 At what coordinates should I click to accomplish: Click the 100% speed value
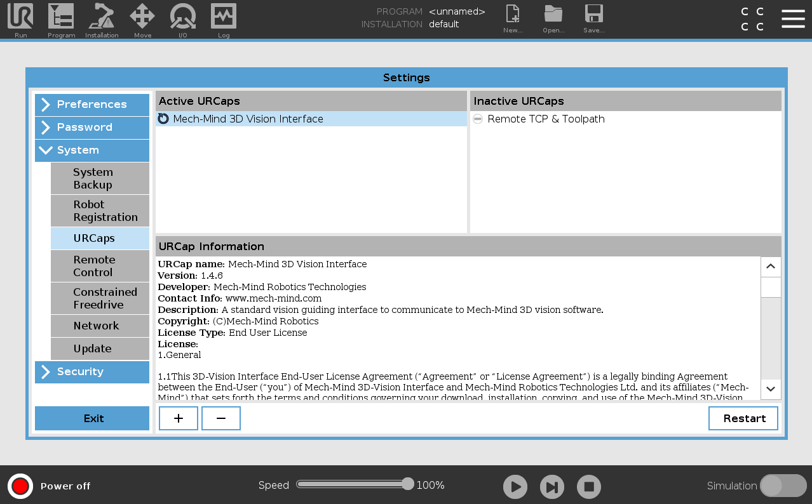coord(430,486)
